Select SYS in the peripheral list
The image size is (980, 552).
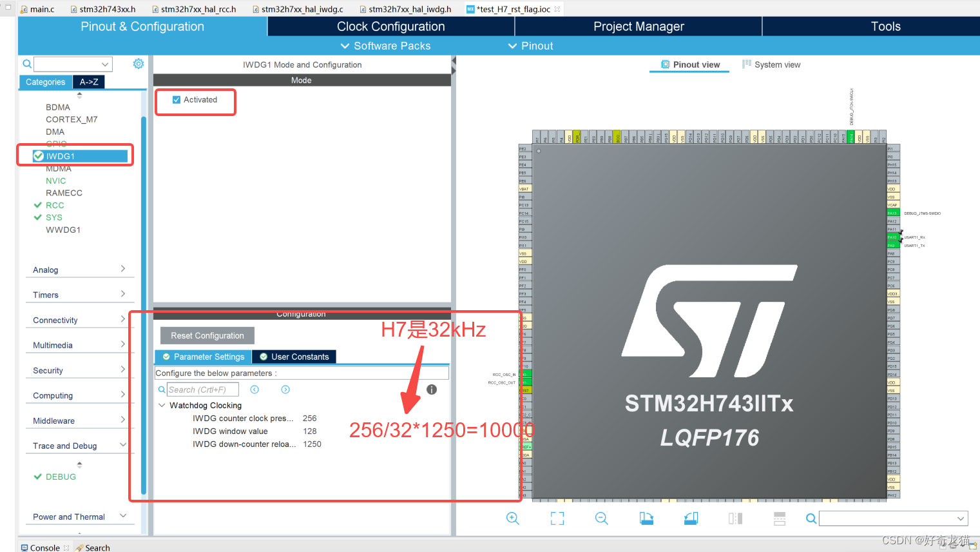pyautogui.click(x=54, y=217)
